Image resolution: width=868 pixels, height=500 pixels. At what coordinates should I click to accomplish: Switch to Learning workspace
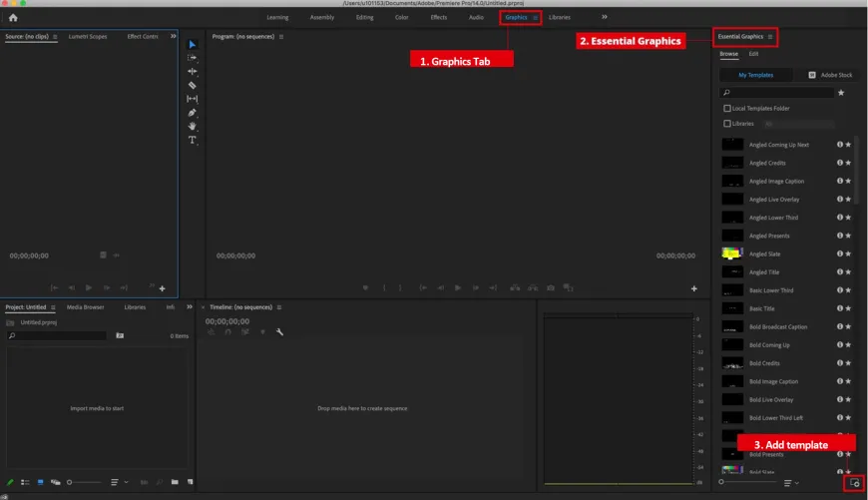[x=277, y=17]
